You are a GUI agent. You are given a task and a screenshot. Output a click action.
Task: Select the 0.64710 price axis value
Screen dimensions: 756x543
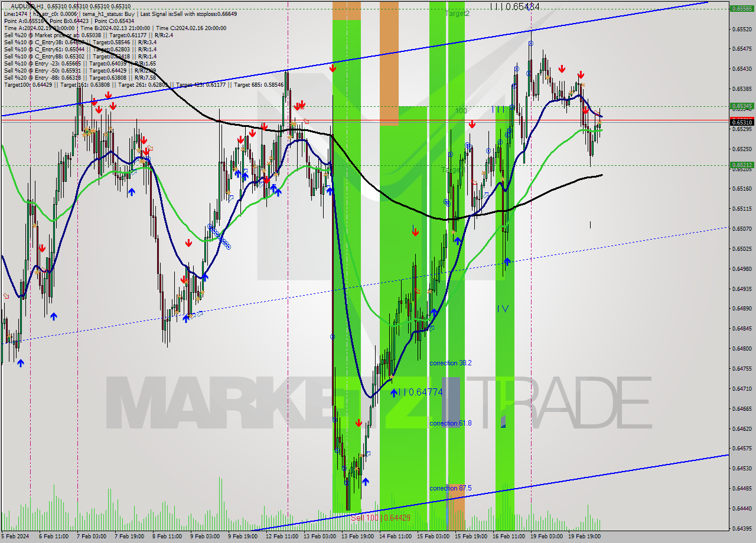click(742, 388)
